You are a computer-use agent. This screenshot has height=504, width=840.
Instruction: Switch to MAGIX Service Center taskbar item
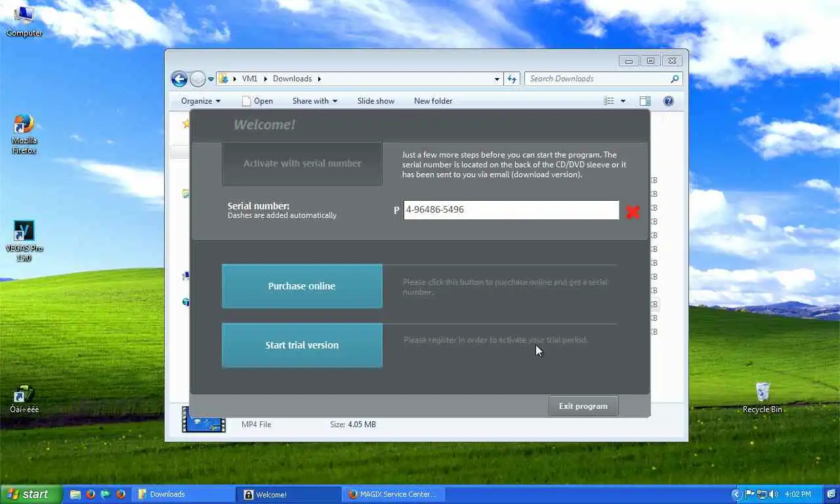click(x=395, y=494)
